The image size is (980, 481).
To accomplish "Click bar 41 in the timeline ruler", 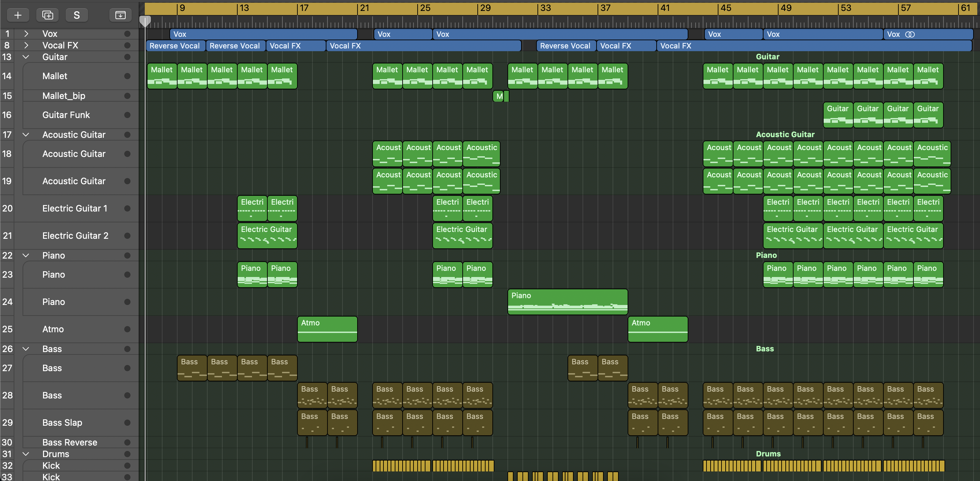I will click(665, 8).
